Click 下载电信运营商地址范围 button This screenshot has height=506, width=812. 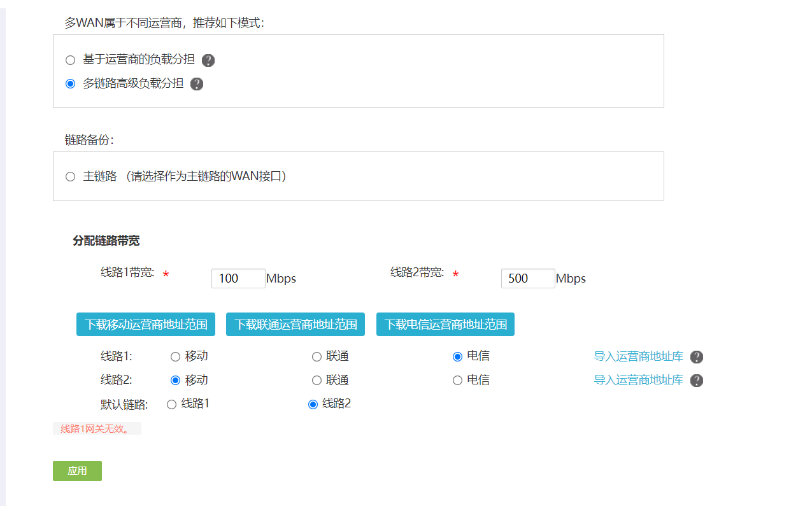coord(445,324)
